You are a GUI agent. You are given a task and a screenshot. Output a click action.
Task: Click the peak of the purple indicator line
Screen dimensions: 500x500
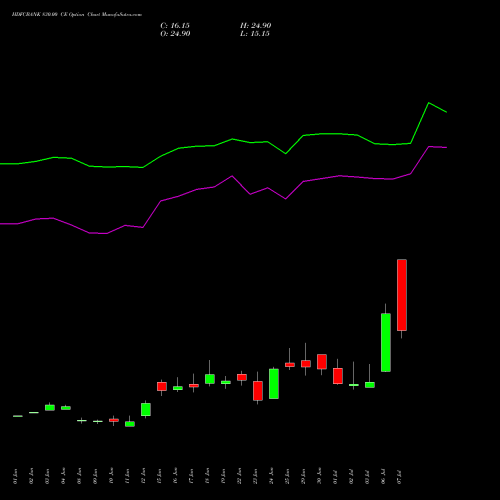(430, 146)
